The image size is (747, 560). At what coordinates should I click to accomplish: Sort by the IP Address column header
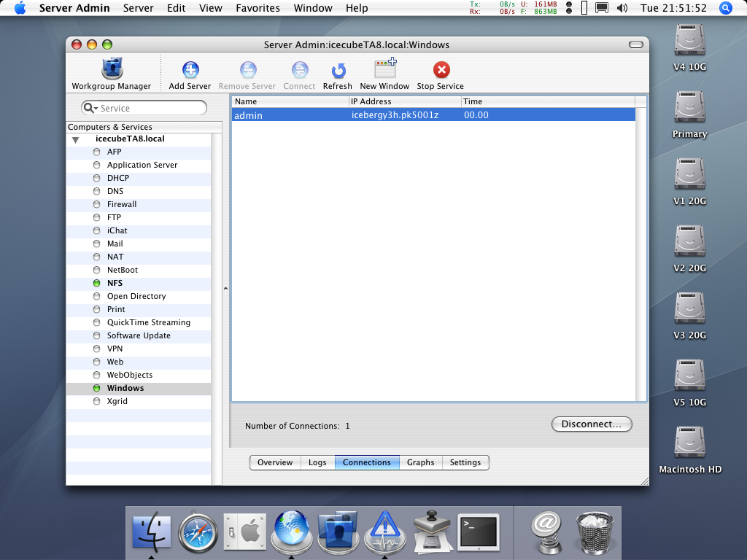[405, 101]
